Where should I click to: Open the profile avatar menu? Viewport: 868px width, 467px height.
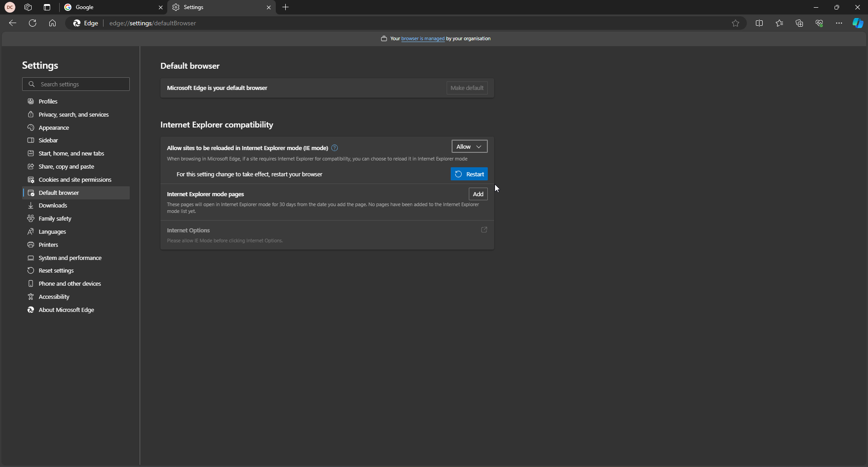click(10, 7)
